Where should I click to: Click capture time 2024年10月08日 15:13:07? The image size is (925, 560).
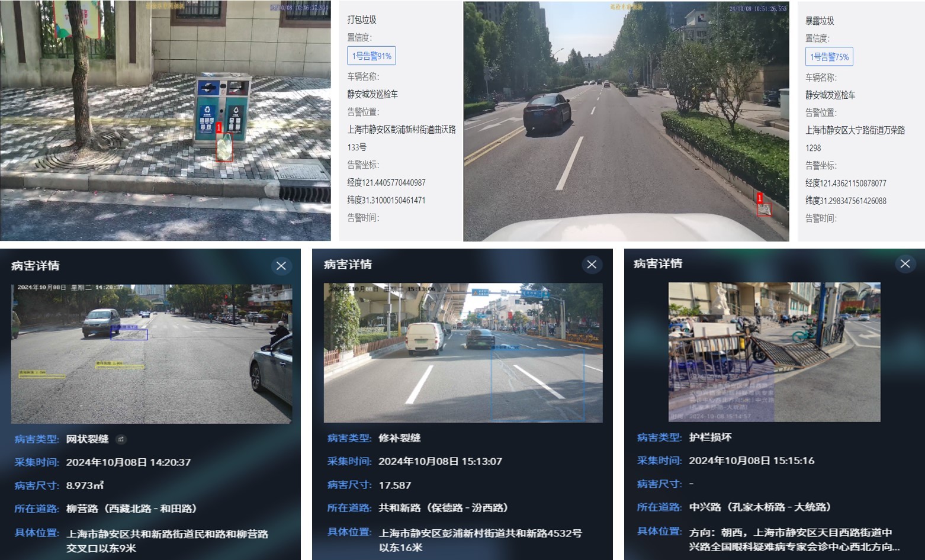[x=441, y=461]
